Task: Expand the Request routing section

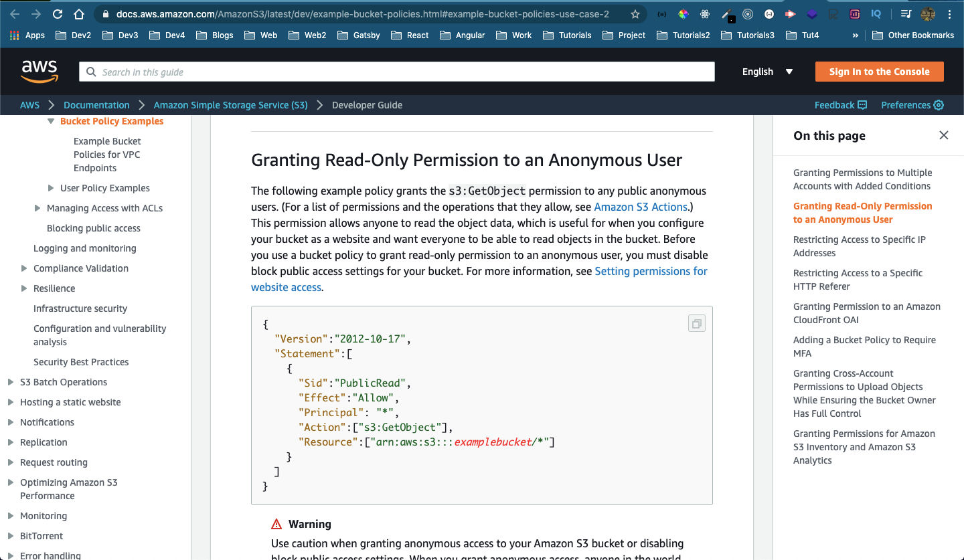Action: [x=11, y=462]
